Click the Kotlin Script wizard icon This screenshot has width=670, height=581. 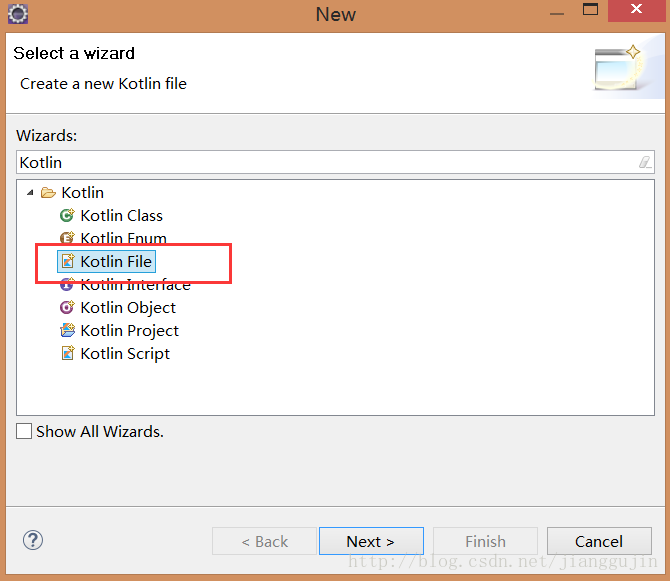click(x=68, y=353)
